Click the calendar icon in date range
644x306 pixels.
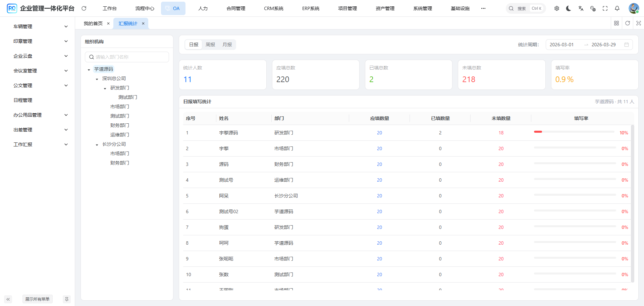[x=627, y=45]
